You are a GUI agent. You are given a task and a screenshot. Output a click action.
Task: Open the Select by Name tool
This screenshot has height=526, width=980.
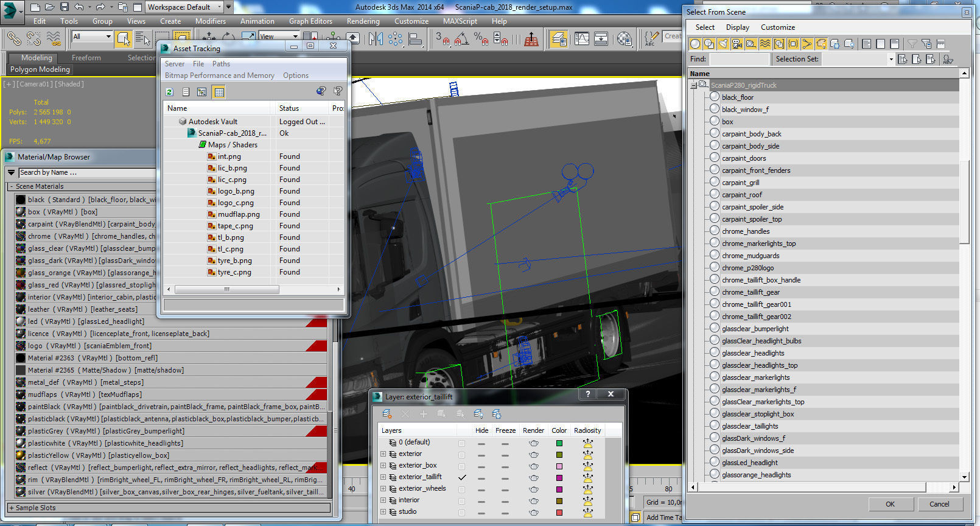click(x=143, y=38)
